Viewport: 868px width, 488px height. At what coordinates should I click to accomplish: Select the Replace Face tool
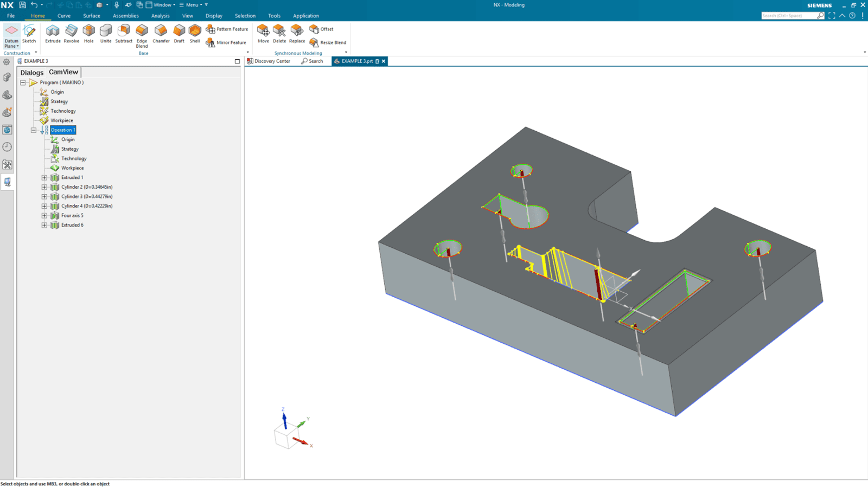pyautogui.click(x=297, y=34)
